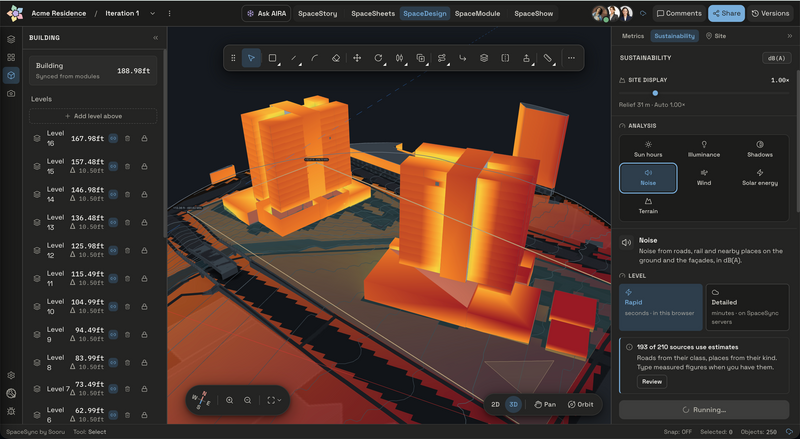This screenshot has width=800, height=439.
Task: Toggle link on Level 16
Action: (113, 138)
